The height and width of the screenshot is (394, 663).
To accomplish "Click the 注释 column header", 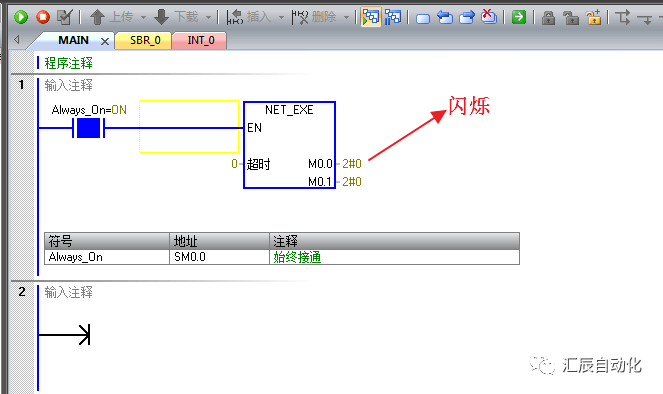I will [x=395, y=241].
